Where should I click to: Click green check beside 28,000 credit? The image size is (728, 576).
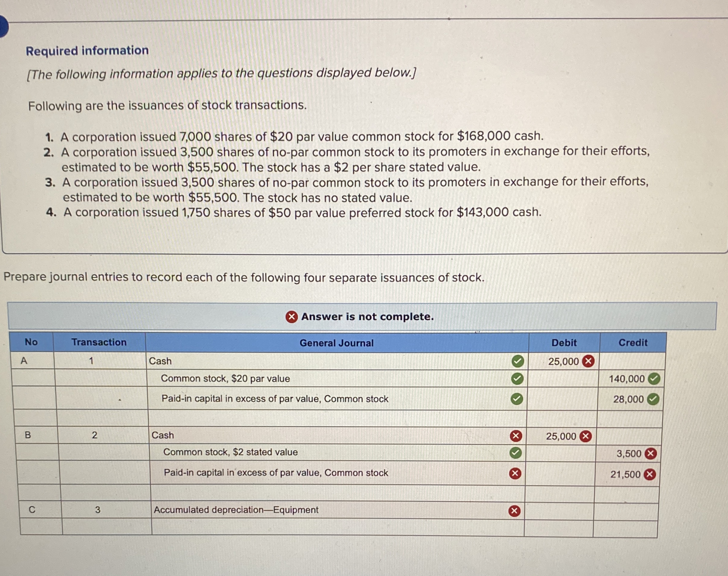653,399
